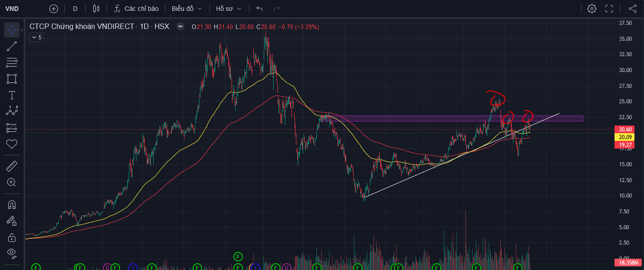Image resolution: width=644 pixels, height=270 pixels.
Task: Click the 10.00 price axis label
Action: pos(625,196)
